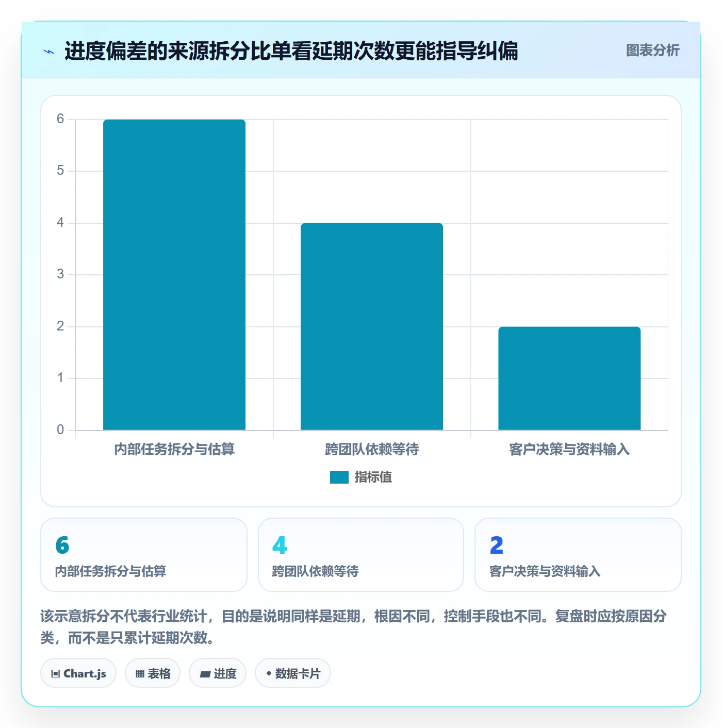This screenshot has height=728, width=722.
Task: Click the bar for 跨团队依赖等待
Action: tap(372, 326)
